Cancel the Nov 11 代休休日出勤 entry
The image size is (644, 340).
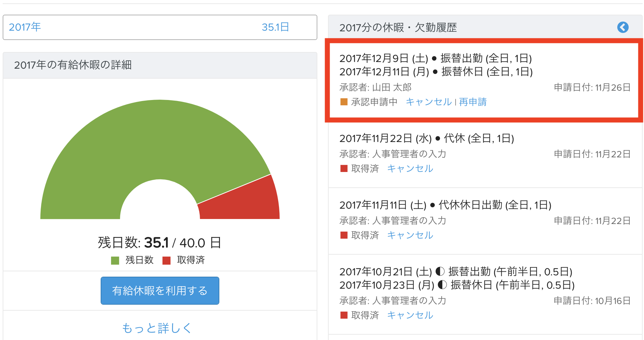[x=410, y=235]
